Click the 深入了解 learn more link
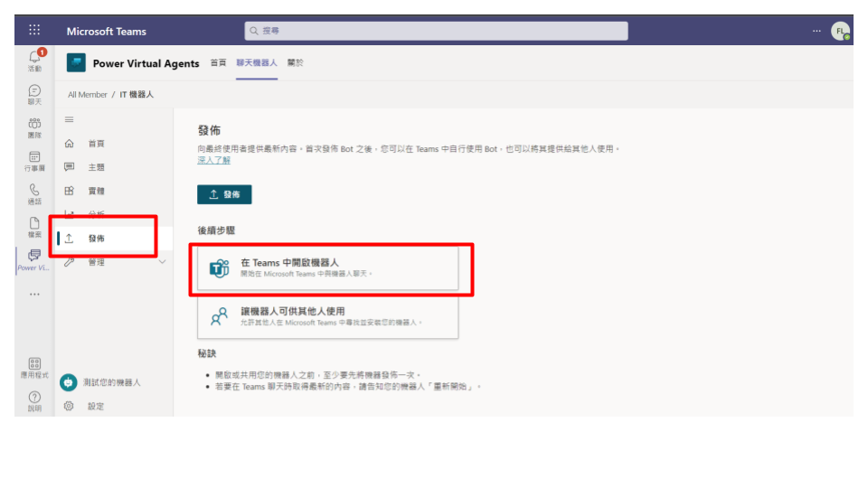The width and height of the screenshot is (868, 488). [213, 160]
